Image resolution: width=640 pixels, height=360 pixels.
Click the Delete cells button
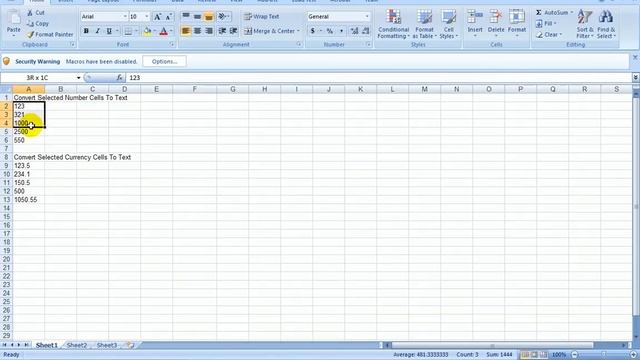point(496,24)
